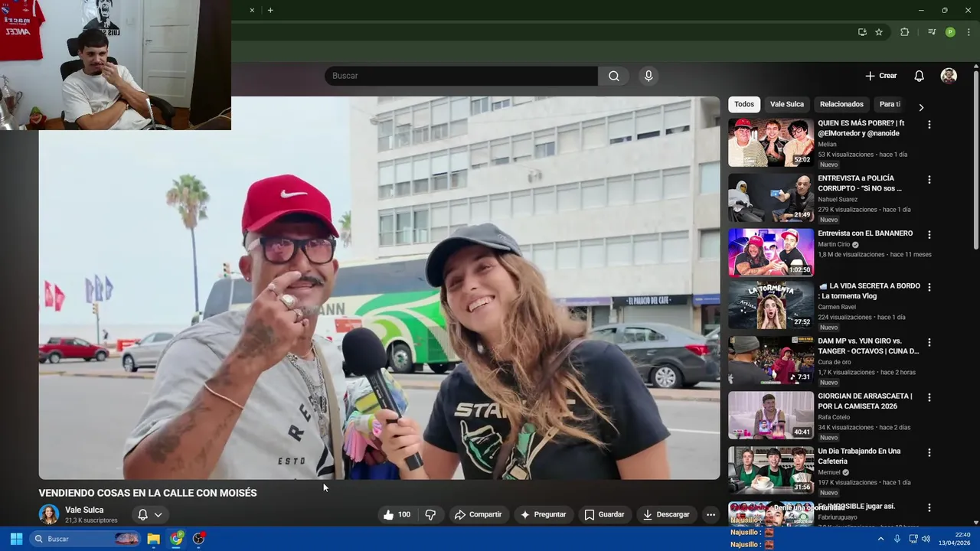Image resolution: width=980 pixels, height=551 pixels.
Task: Show more filter chips with right arrow
Action: pos(921,107)
